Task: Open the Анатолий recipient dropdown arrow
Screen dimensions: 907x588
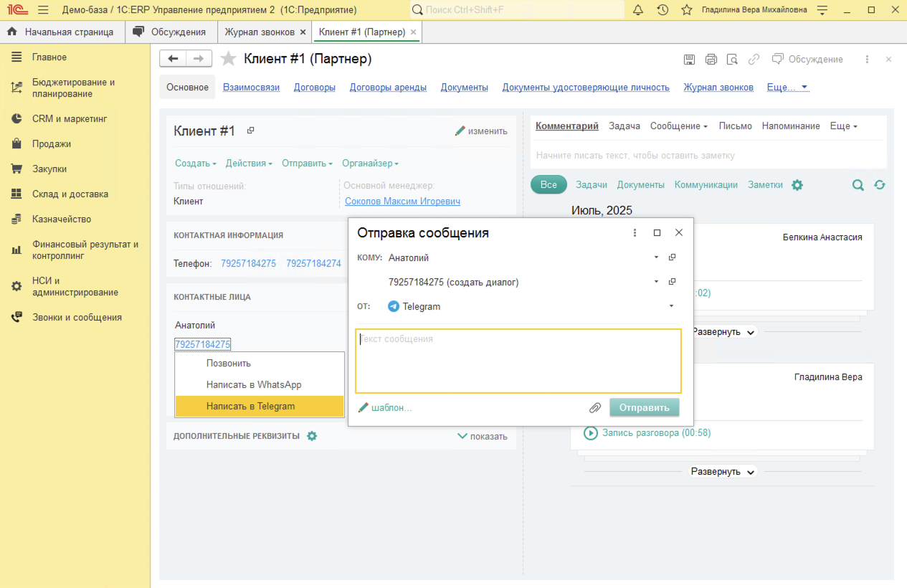Action: (656, 257)
